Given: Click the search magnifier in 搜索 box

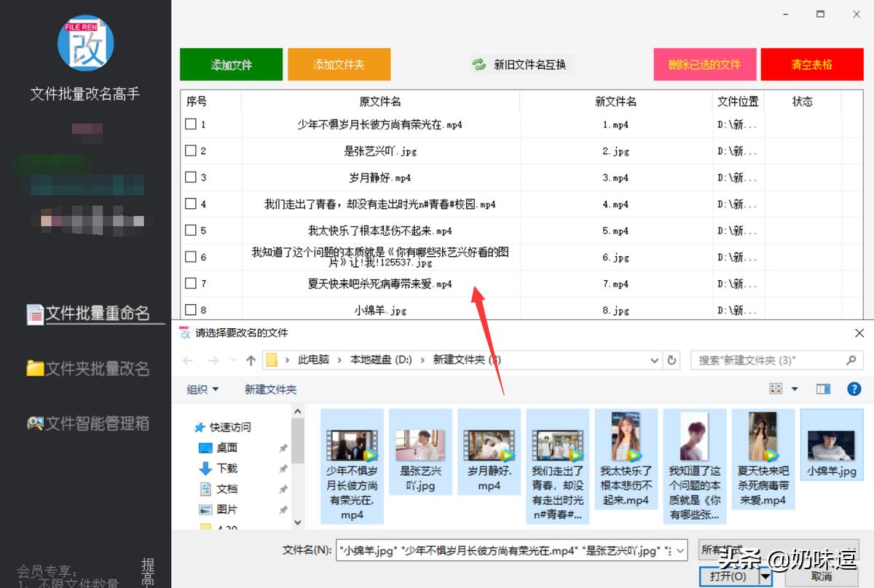Looking at the screenshot, I should click(851, 359).
